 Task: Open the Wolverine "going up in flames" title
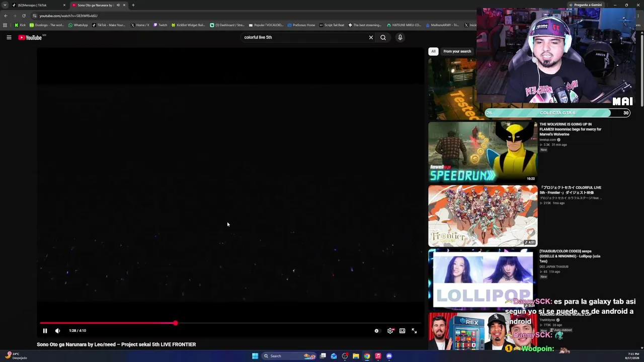coord(571,129)
